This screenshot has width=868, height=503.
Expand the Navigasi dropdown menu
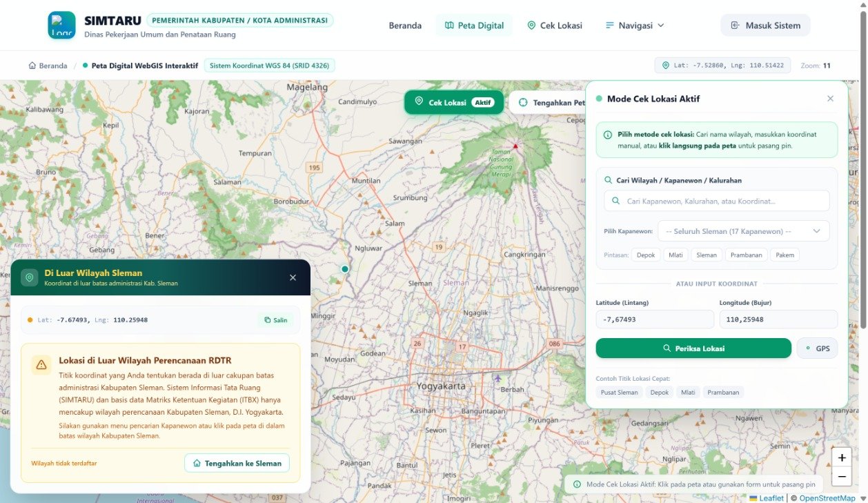[634, 26]
